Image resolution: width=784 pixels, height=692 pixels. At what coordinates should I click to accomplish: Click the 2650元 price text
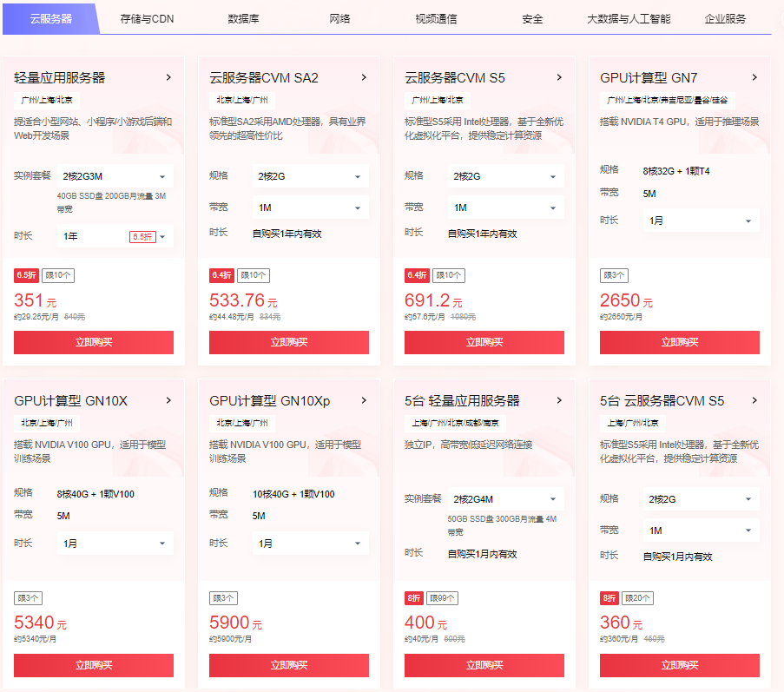[x=626, y=300]
